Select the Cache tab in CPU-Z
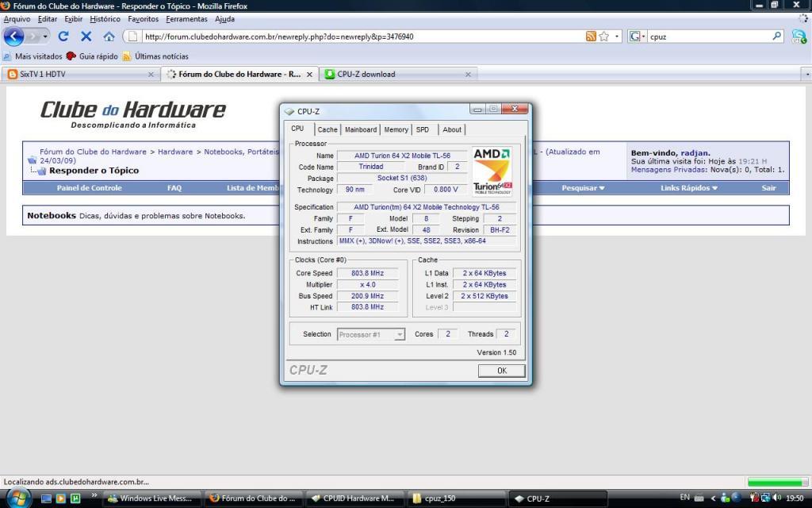Viewport: 812px width, 508px height. 327,129
